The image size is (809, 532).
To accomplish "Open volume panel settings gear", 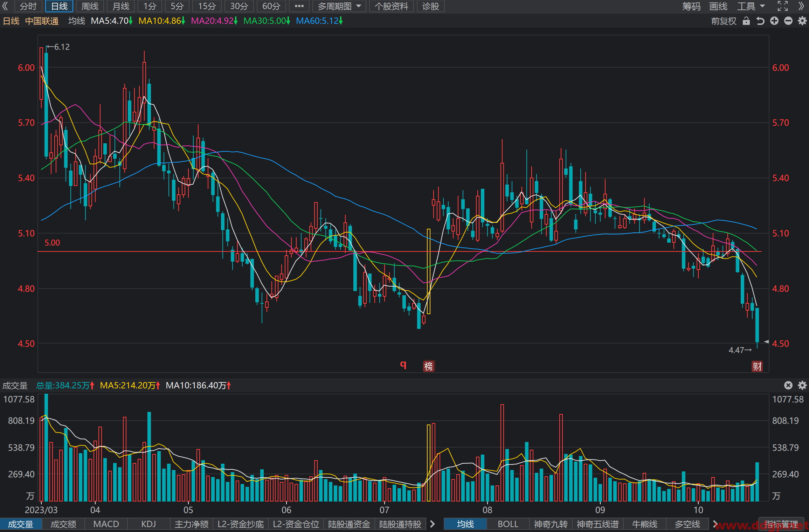I will [802, 385].
